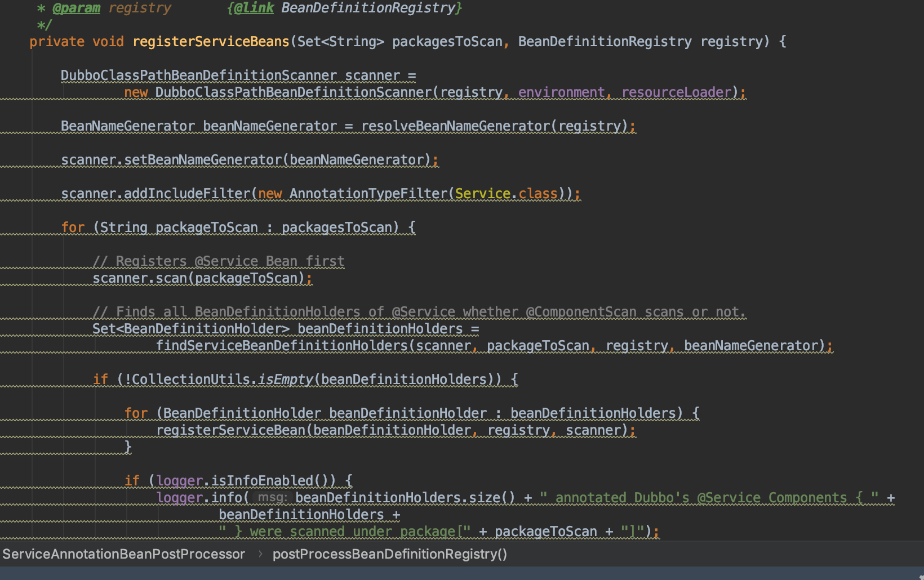Image resolution: width=924 pixels, height=580 pixels.
Task: Click the Set<BeanDefinitionHolder> declaration type
Action: [191, 329]
